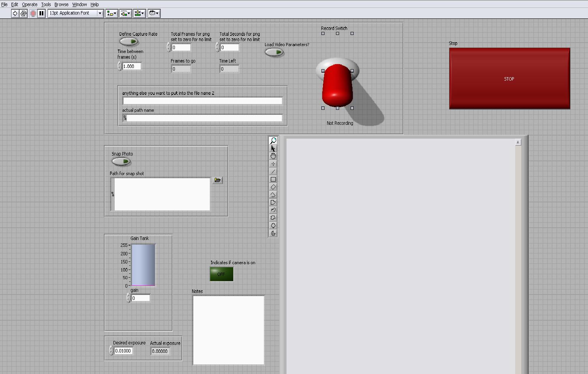
Task: Select the Rectangle ROI tool
Action: [273, 179]
